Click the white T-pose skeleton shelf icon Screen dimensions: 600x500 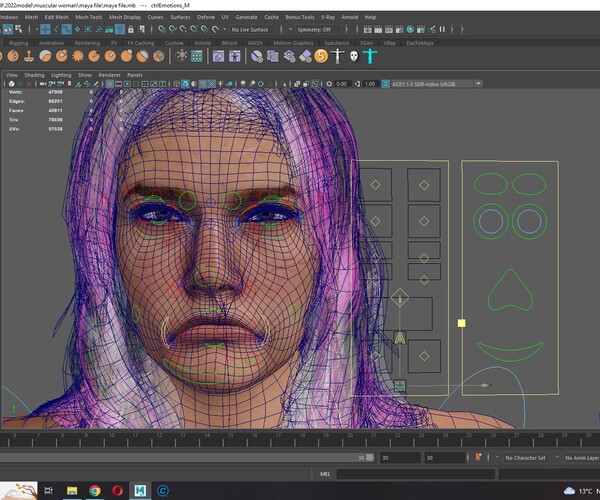click(x=338, y=56)
